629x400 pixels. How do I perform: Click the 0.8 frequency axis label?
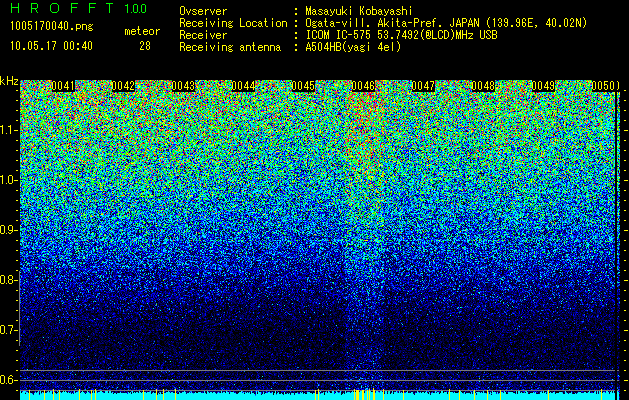click(8, 280)
